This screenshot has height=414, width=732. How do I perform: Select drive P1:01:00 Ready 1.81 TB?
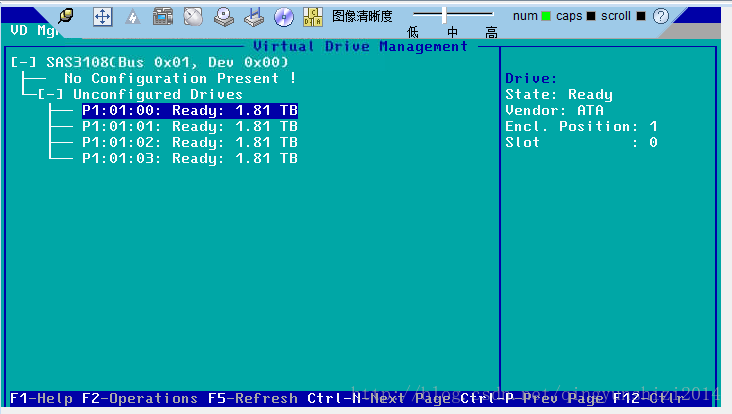[190, 111]
